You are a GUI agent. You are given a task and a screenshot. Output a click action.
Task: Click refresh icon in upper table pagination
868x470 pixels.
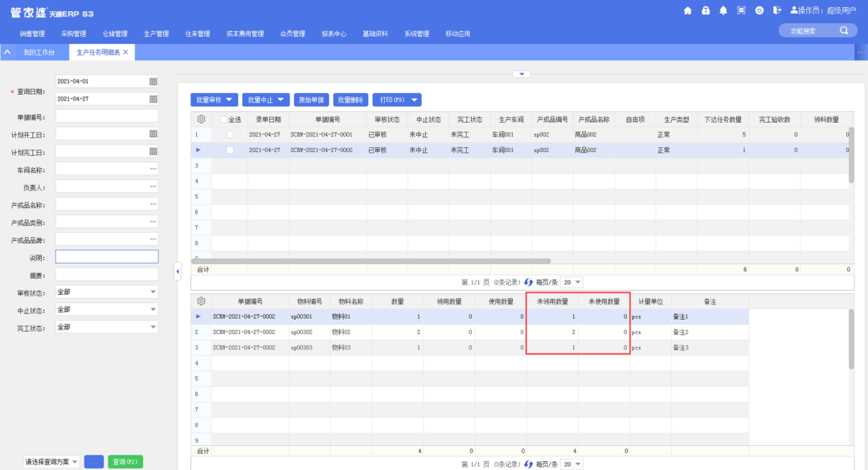pos(528,282)
